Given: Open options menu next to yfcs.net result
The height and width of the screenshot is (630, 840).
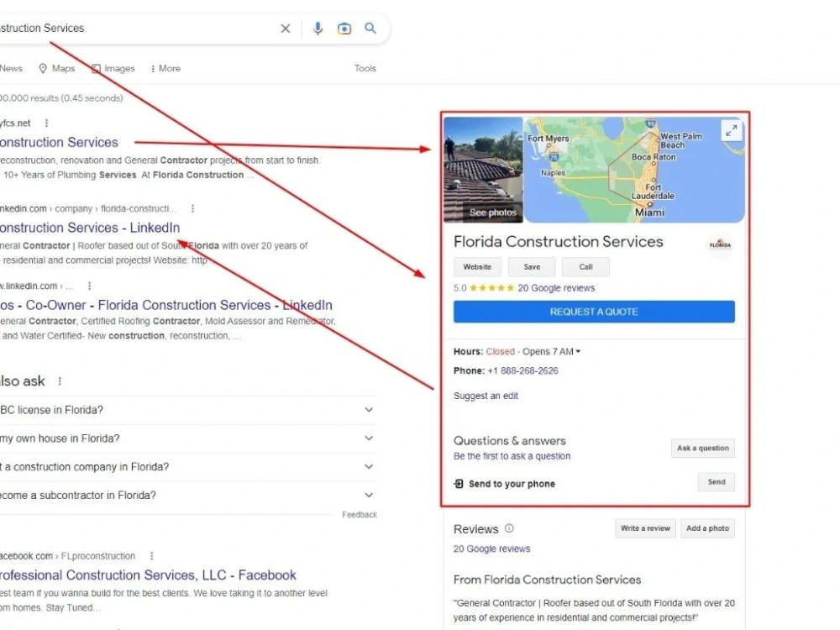Looking at the screenshot, I should click(x=46, y=123).
